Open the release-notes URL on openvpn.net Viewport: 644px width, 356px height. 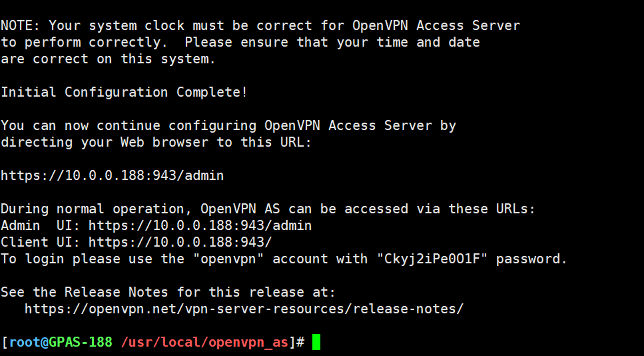[244, 309]
